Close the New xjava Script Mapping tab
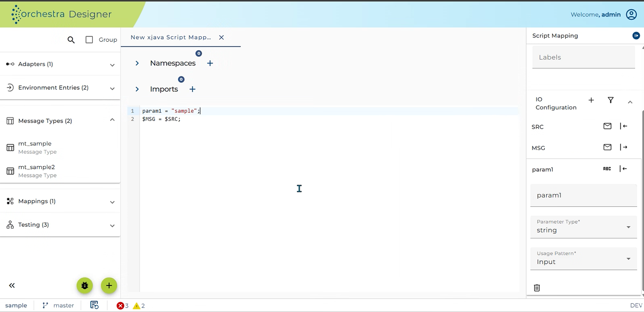Viewport: 644px width, 312px height. 222,37
